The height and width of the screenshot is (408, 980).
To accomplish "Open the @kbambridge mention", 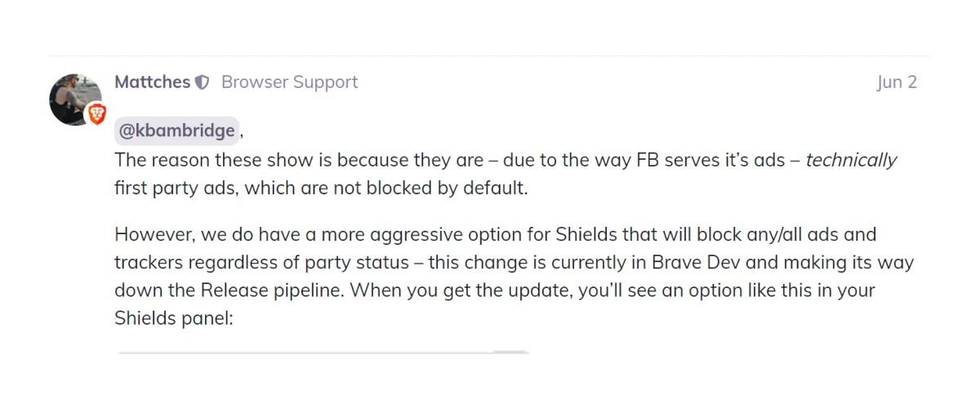I will 177,131.
